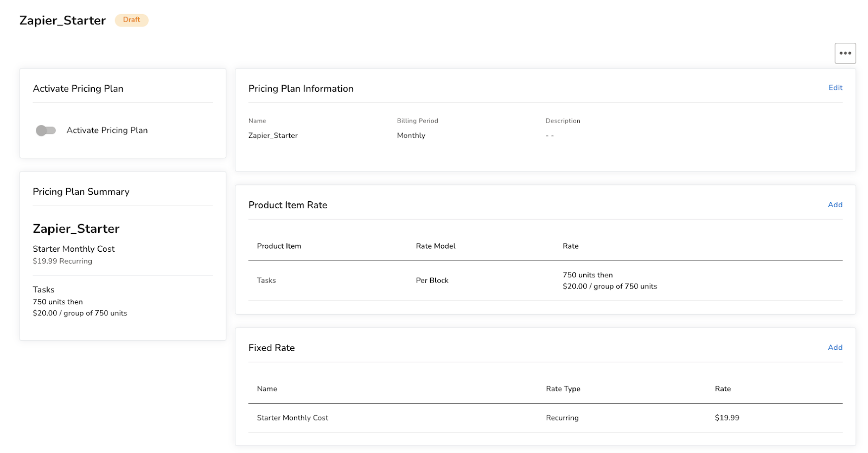Select the Starter Monthly Cost fixed rate row
The height and width of the screenshot is (453, 868).
(545, 418)
